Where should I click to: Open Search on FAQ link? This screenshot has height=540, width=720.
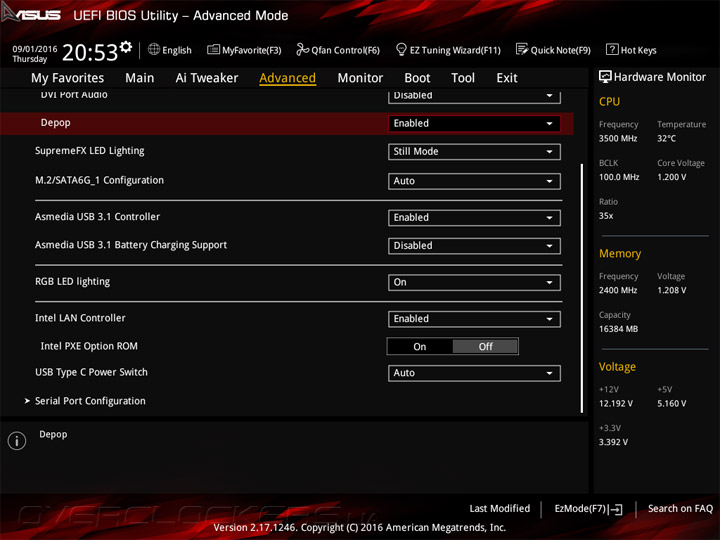[680, 509]
